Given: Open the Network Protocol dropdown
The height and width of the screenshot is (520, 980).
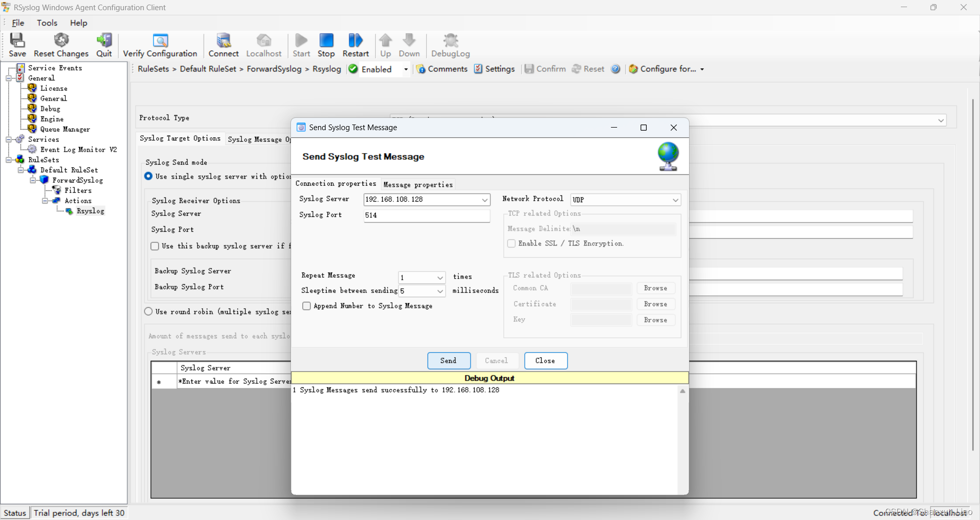Looking at the screenshot, I should tap(675, 200).
